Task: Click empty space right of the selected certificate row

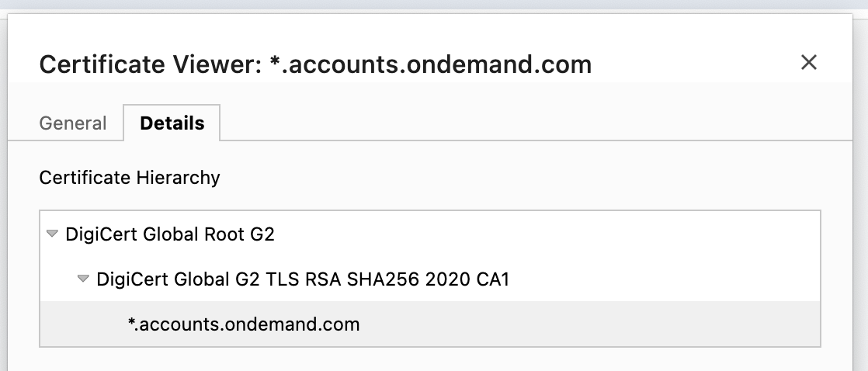Action: click(x=590, y=324)
